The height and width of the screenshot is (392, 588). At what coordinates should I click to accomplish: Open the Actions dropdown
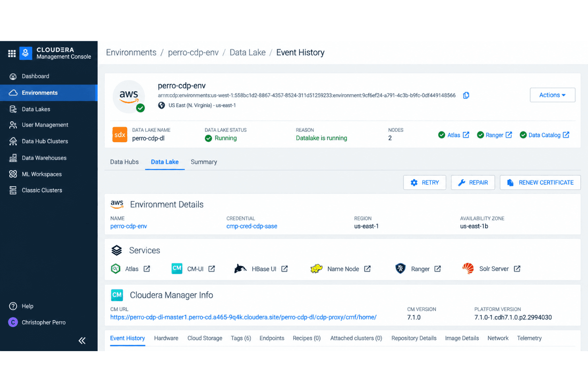tap(552, 95)
